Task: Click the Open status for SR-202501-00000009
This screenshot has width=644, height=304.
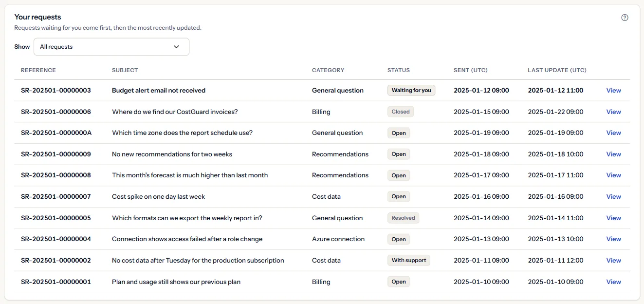Action: pos(399,154)
